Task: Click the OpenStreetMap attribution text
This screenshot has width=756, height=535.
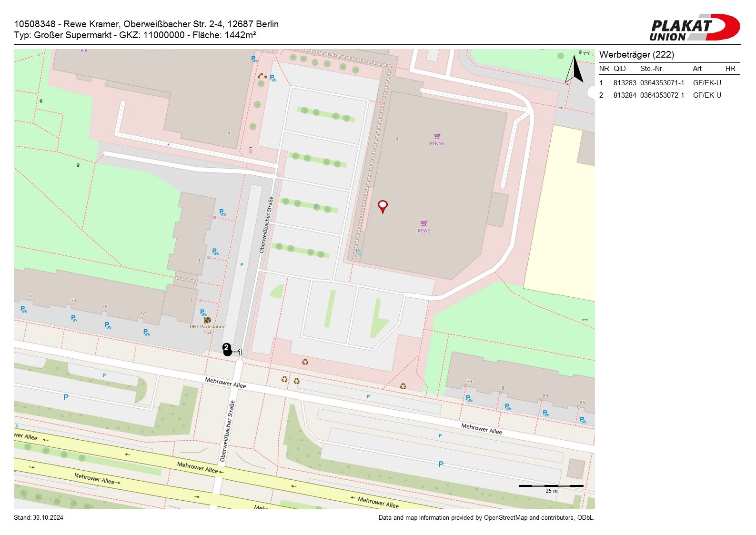Action: click(x=486, y=518)
